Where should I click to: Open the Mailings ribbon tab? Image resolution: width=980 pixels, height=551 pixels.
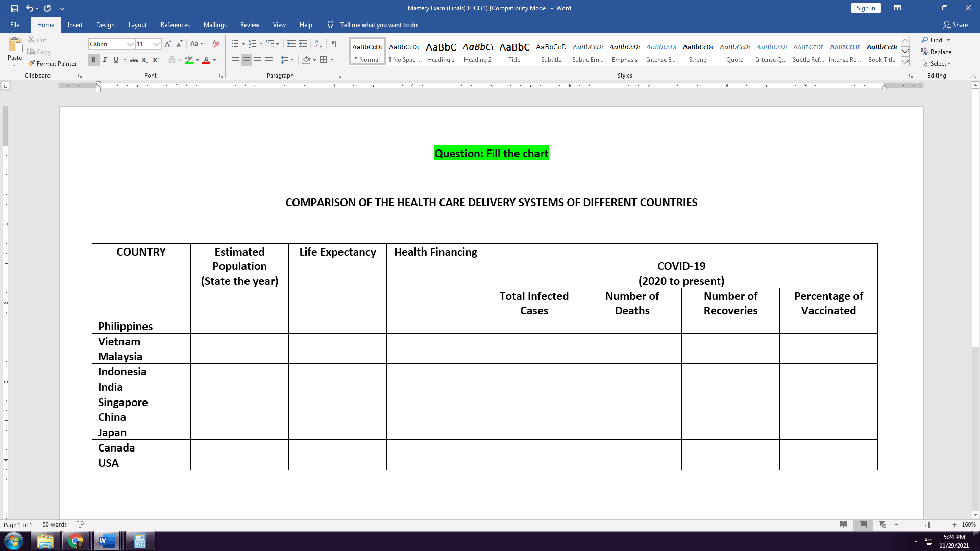(215, 24)
